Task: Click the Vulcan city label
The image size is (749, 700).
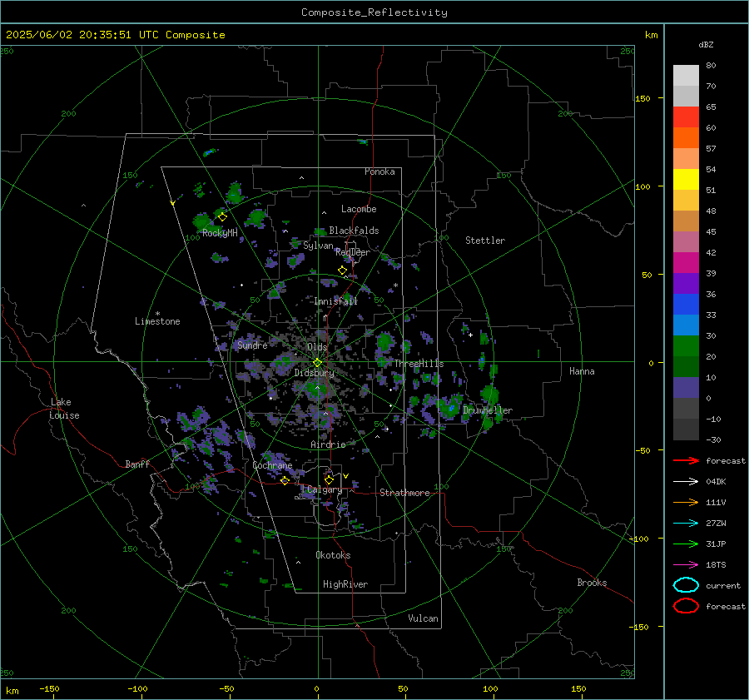Action: click(x=423, y=618)
